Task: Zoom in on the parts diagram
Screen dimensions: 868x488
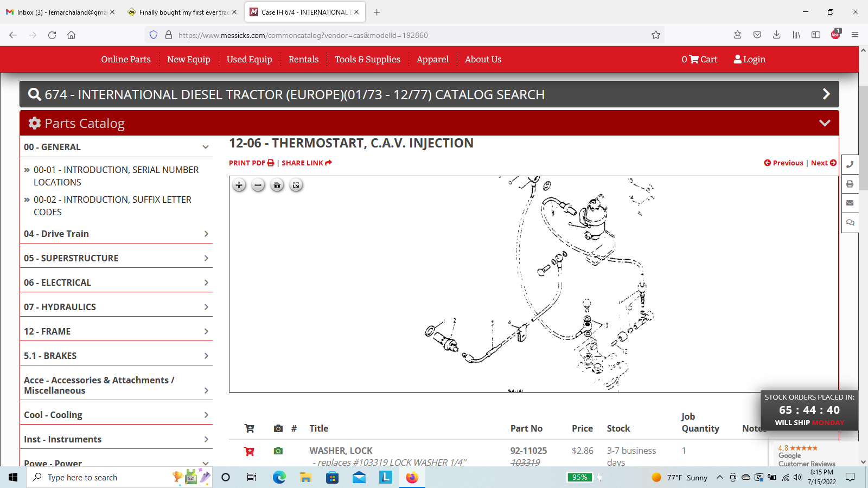Action: coord(239,185)
